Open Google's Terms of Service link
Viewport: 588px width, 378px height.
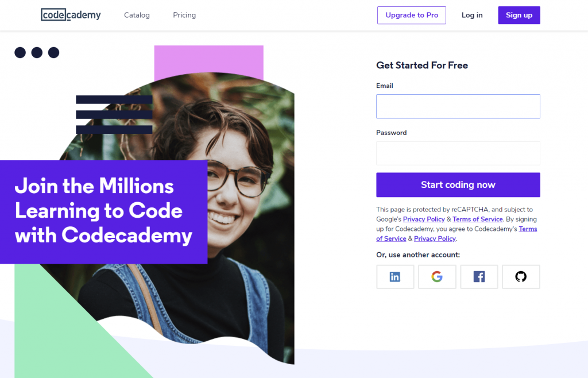tap(477, 219)
